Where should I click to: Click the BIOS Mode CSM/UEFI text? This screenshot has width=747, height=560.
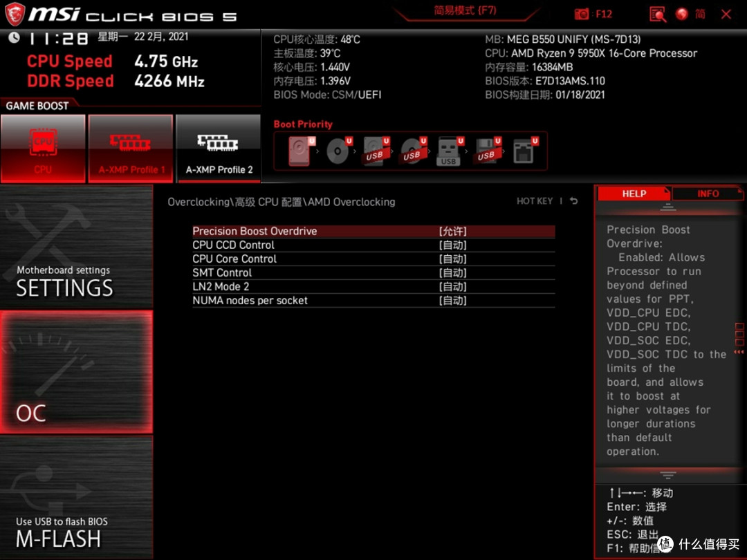point(327,95)
